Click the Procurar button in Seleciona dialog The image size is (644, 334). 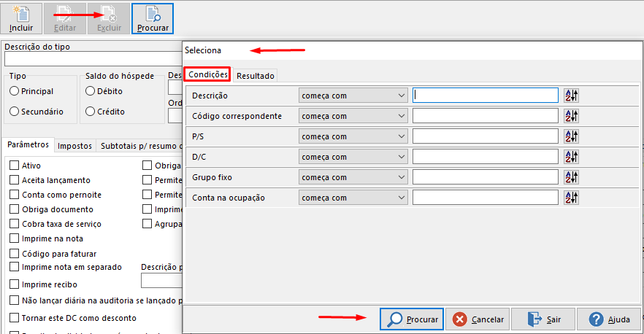click(412, 319)
